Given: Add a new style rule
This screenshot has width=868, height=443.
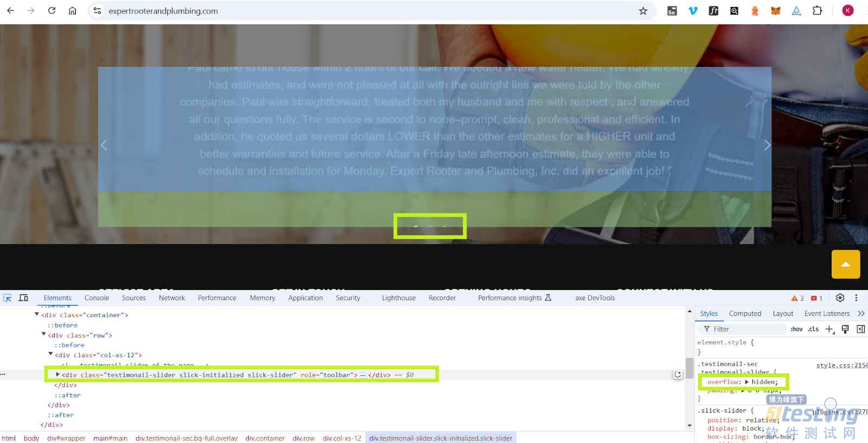Looking at the screenshot, I should coord(829,329).
